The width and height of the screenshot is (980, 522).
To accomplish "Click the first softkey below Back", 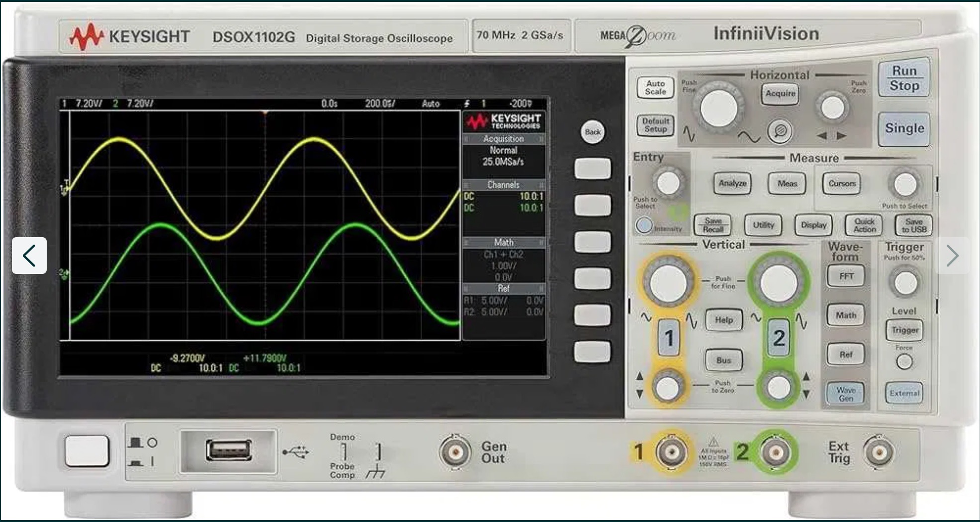I will click(x=593, y=169).
